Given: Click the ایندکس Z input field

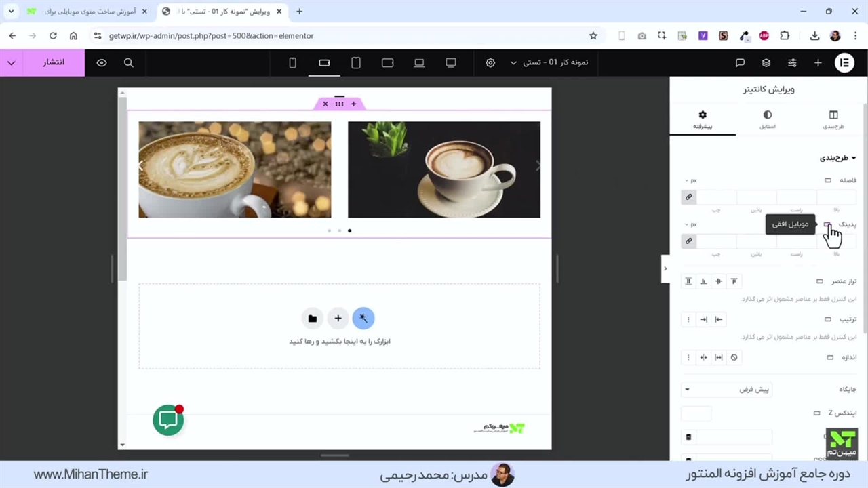Looking at the screenshot, I should [696, 413].
